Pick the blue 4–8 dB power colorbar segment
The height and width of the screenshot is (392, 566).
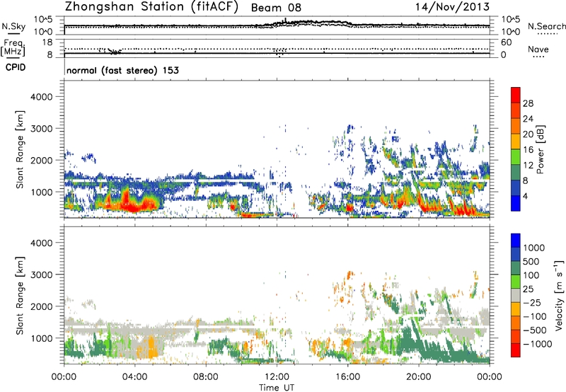click(x=516, y=188)
